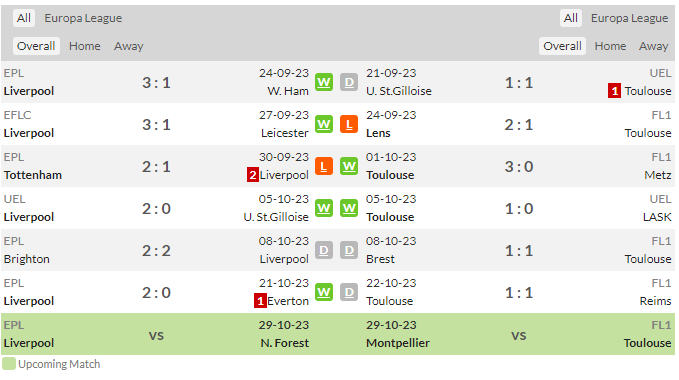Select the right panel Overall tab
679x380 pixels.
(562, 46)
